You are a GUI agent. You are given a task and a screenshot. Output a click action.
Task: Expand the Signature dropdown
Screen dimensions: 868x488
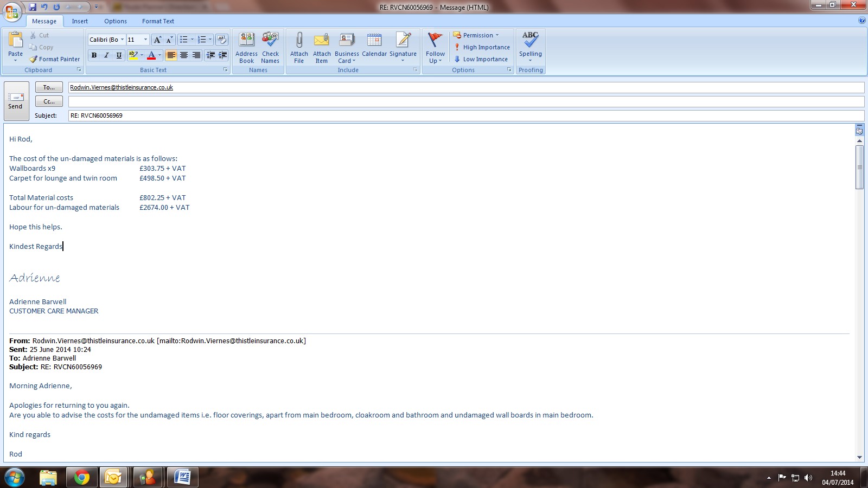[x=403, y=60]
